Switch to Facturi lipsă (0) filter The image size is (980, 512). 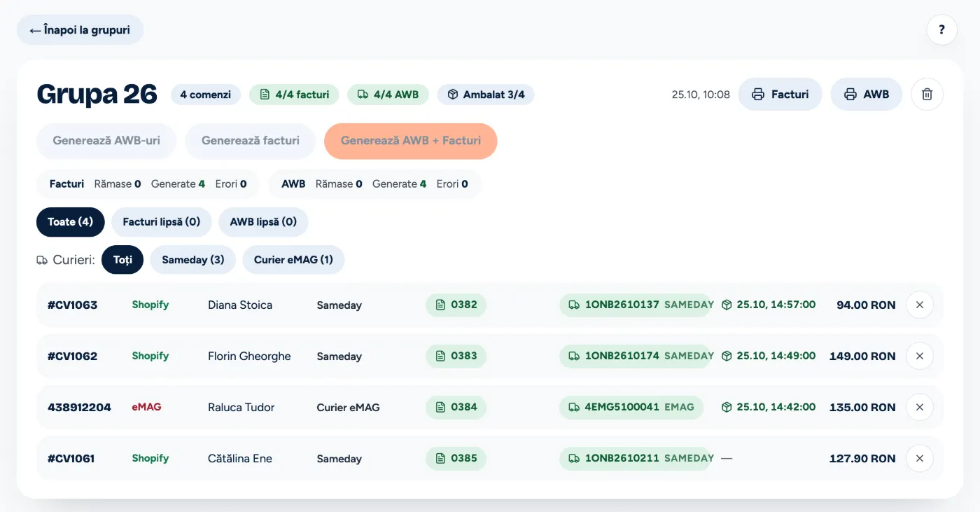point(162,222)
